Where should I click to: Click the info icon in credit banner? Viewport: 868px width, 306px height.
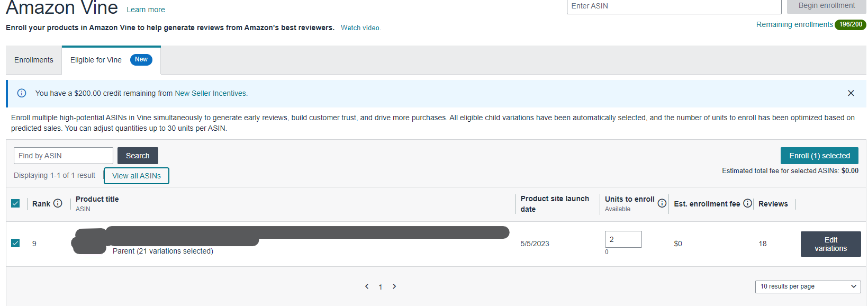[x=22, y=93]
